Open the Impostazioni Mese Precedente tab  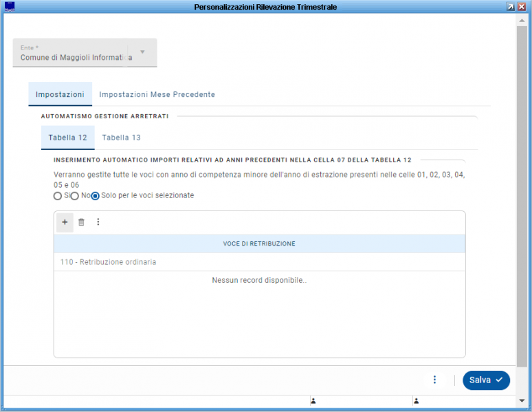(x=157, y=94)
